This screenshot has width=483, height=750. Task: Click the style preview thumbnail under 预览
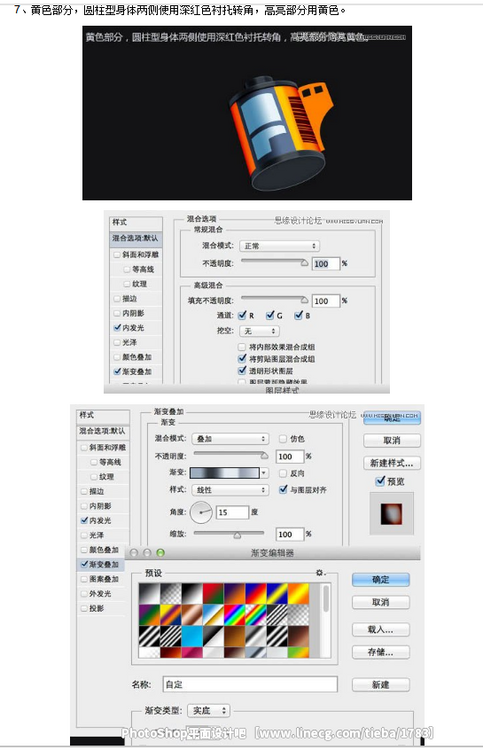[x=392, y=514]
